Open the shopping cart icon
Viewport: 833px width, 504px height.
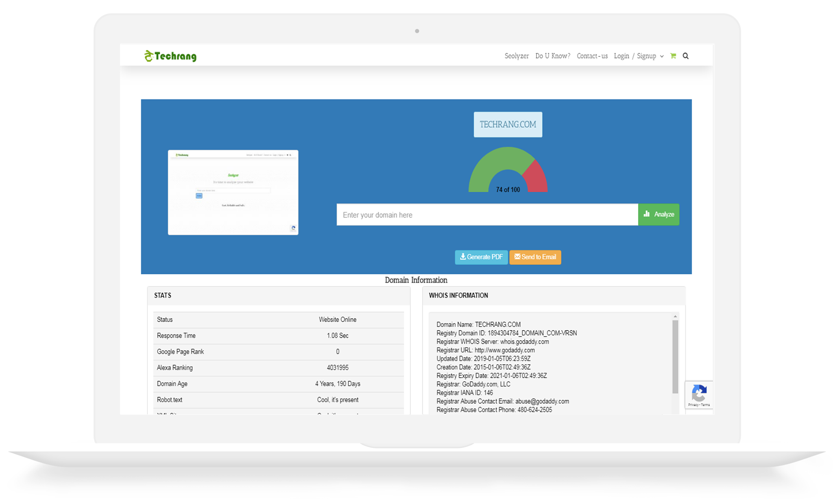pyautogui.click(x=673, y=56)
